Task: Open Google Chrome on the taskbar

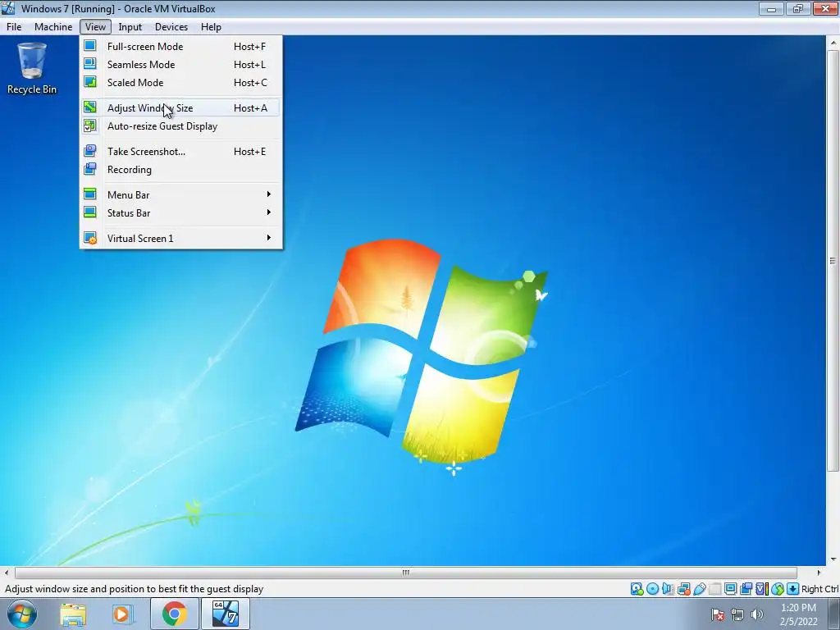Action: tap(174, 614)
